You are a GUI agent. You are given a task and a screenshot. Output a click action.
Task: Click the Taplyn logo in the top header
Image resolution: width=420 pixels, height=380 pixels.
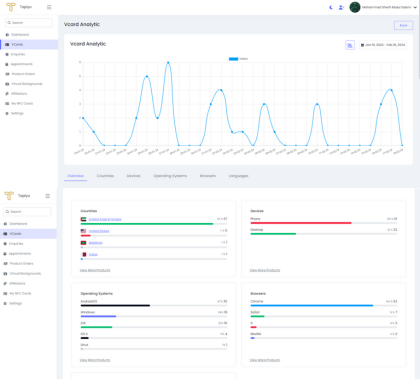(x=11, y=7)
